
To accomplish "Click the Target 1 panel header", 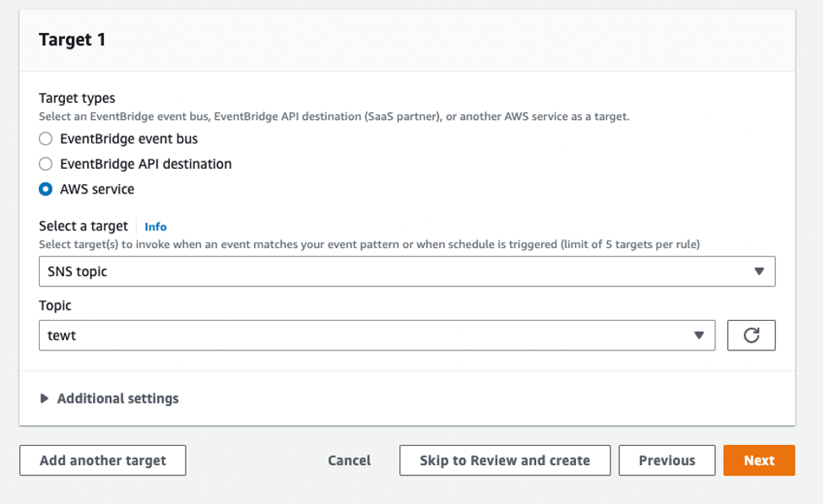I will [407, 40].
